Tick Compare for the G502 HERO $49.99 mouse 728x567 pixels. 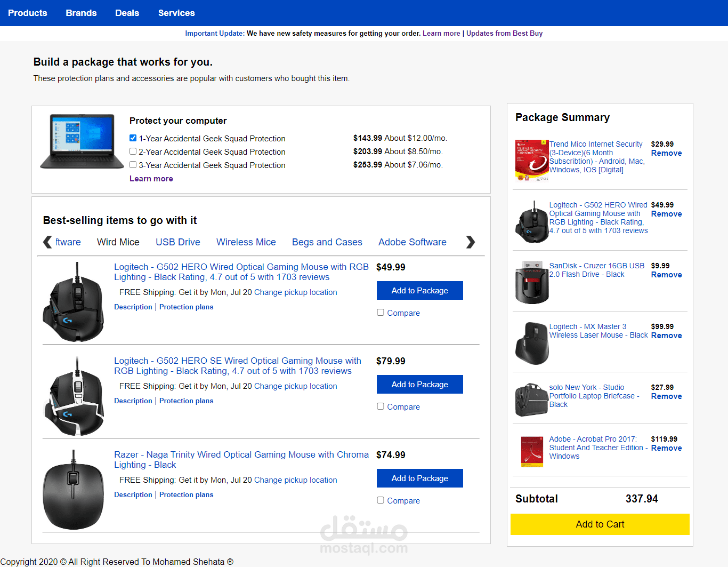(x=381, y=313)
